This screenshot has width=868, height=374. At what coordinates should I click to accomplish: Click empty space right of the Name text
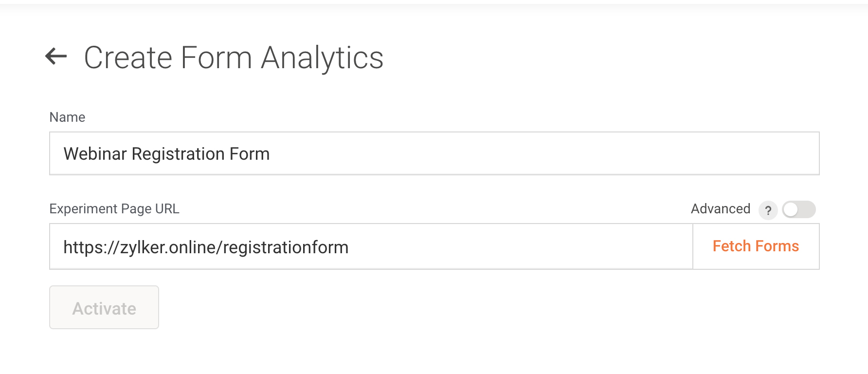coord(535,154)
